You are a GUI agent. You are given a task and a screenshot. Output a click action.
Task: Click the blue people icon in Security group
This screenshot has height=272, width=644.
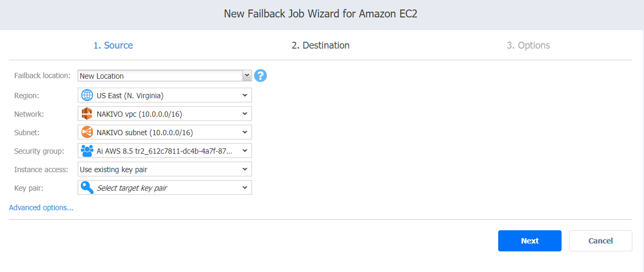(87, 151)
